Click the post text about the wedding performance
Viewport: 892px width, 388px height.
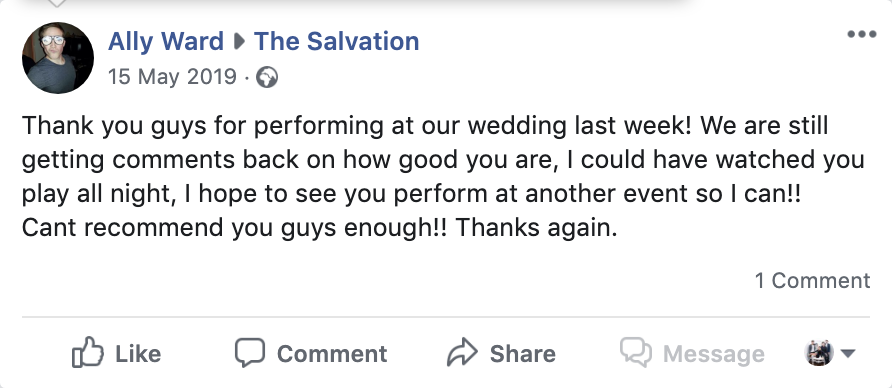click(443, 177)
